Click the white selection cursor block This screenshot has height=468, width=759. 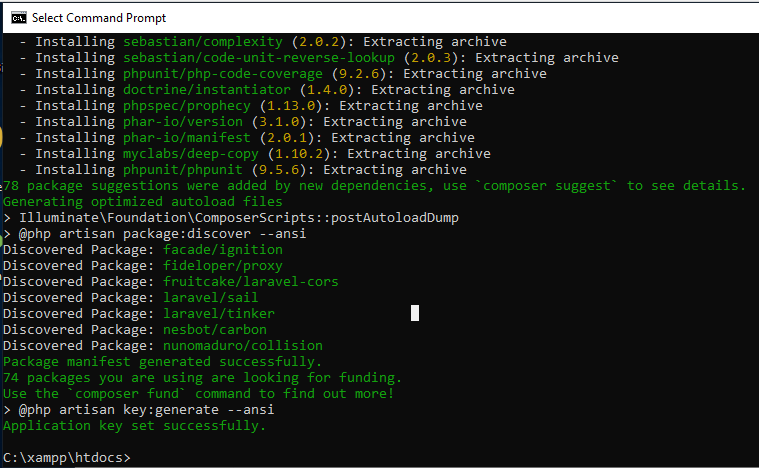(415, 313)
